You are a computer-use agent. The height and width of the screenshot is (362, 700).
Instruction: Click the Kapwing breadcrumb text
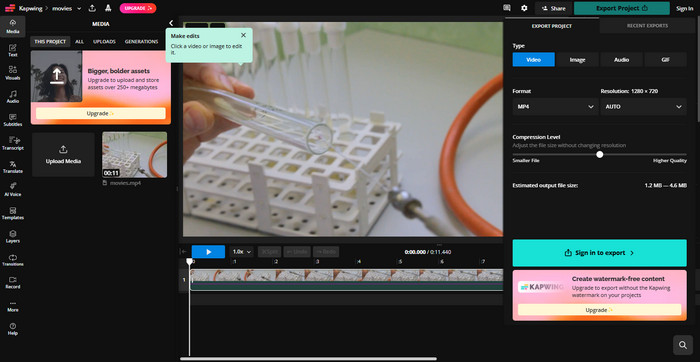pyautogui.click(x=30, y=8)
